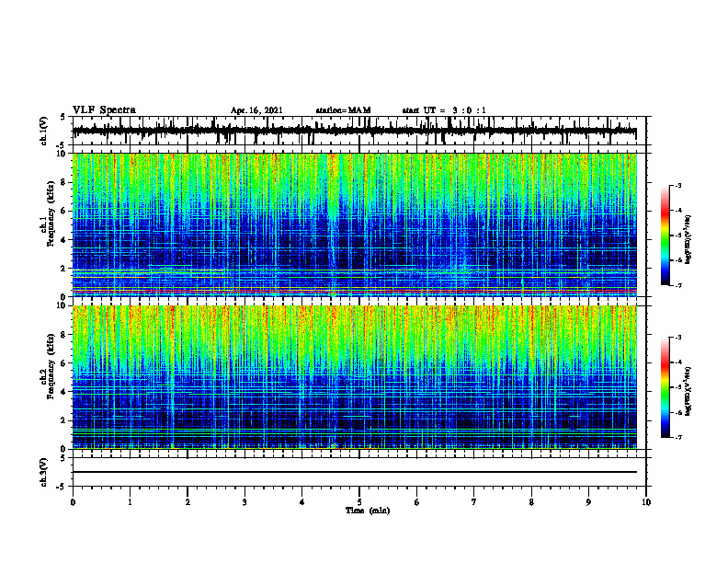Click the time axis tick label "1"
This screenshot has height=563, width=728.
[x=130, y=502]
